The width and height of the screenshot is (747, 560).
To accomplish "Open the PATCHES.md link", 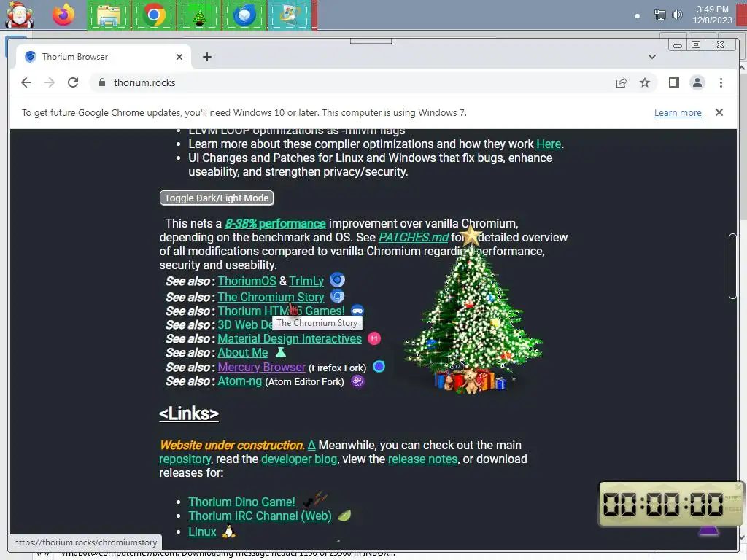I will pos(414,237).
